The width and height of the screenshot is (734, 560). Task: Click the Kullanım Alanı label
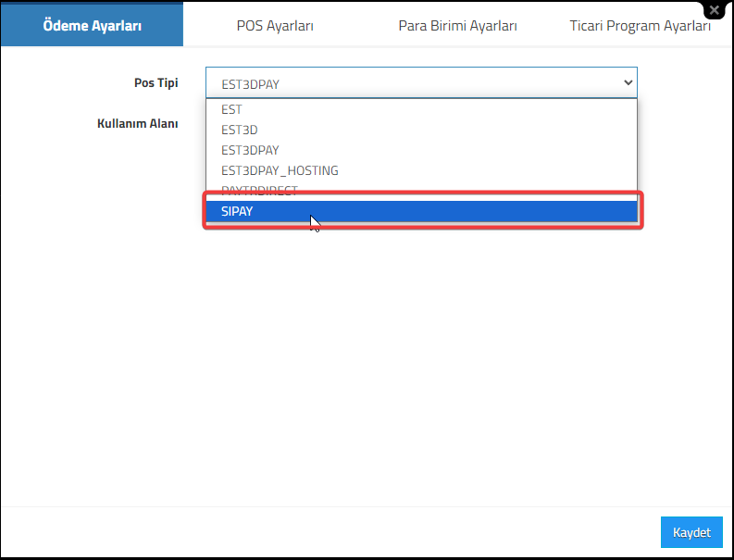point(138,124)
